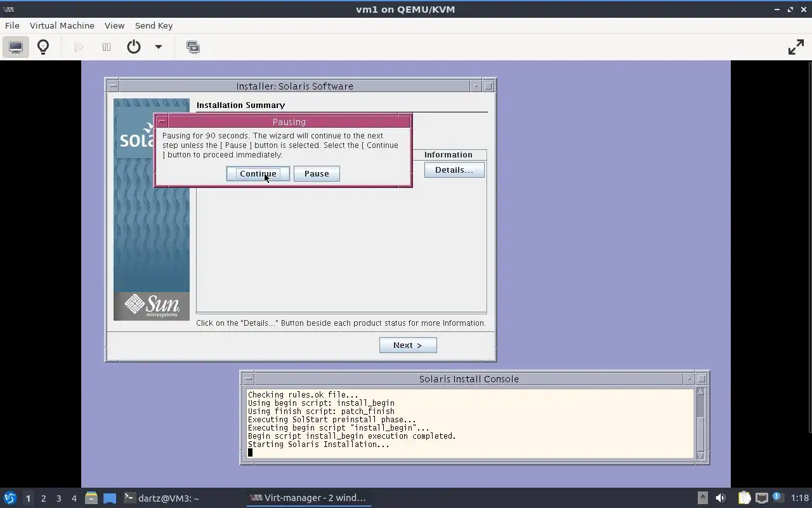This screenshot has height=508, width=812.
Task: Open window menu of Installer window
Action: click(x=113, y=86)
